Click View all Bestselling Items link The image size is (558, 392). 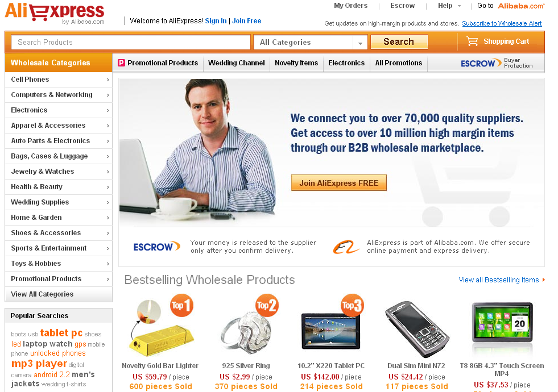coord(499,280)
